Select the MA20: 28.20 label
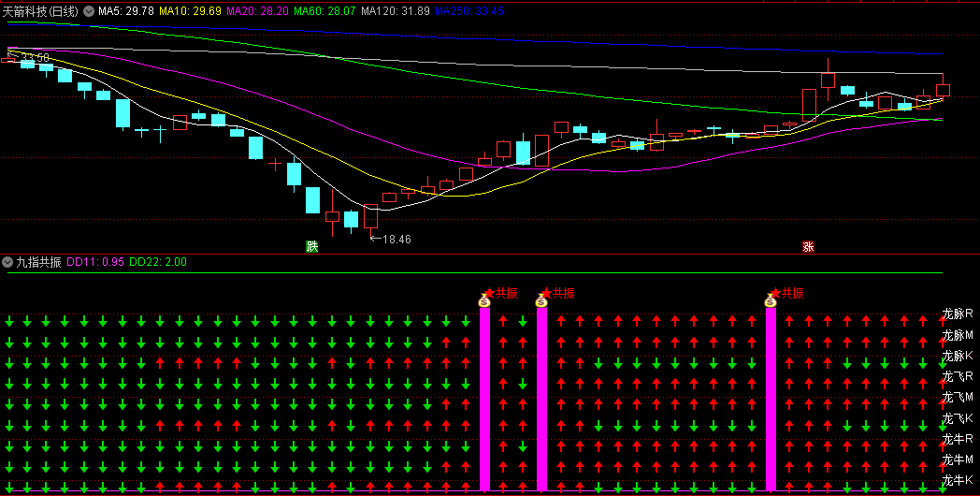 coord(257,11)
